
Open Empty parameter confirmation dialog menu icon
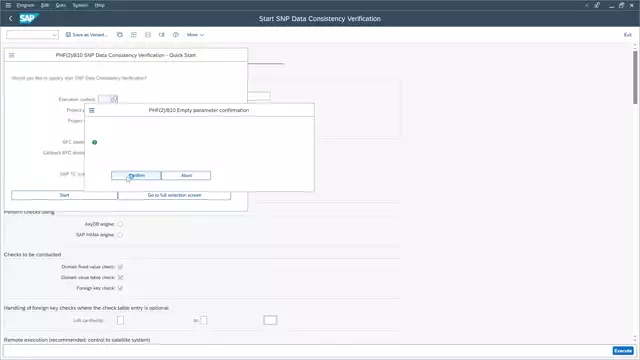(92, 110)
